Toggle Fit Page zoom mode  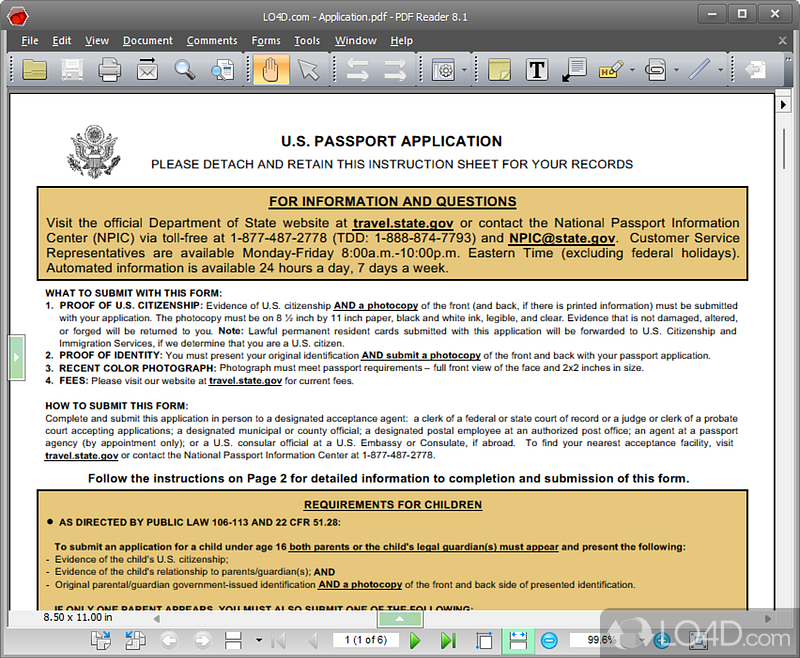(484, 640)
